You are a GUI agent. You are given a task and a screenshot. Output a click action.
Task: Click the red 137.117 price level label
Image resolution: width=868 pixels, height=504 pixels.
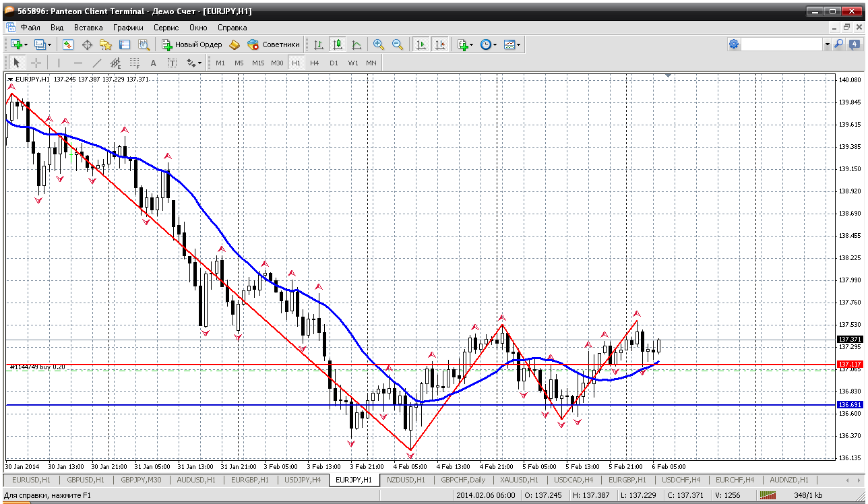click(849, 365)
